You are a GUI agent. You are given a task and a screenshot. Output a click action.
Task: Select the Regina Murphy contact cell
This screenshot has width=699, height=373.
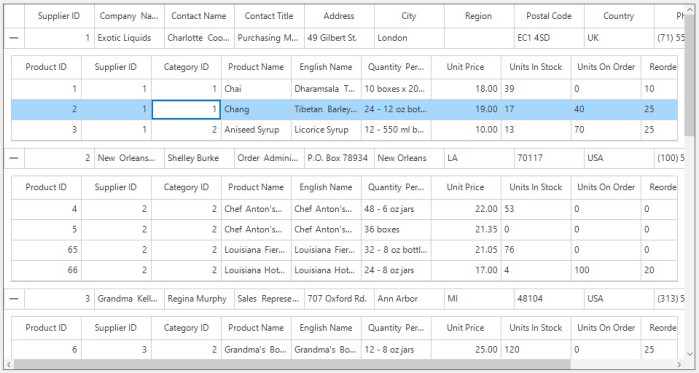pyautogui.click(x=199, y=299)
